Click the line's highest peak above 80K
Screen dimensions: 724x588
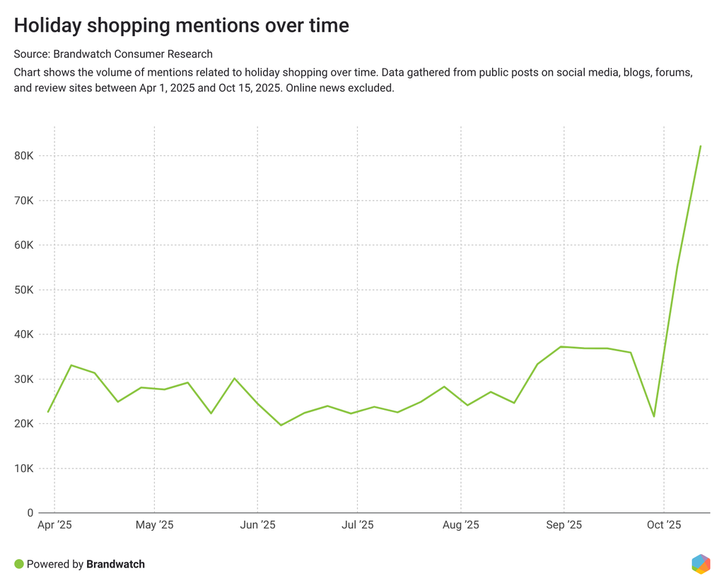pos(700,146)
